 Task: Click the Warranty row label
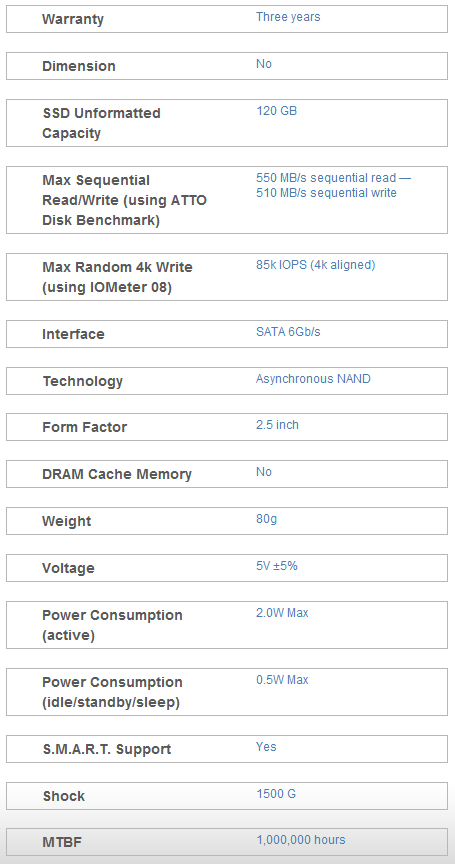(x=73, y=19)
